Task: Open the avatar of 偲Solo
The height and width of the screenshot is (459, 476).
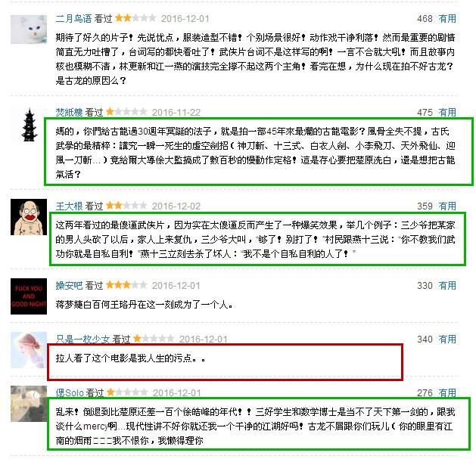Action: [29, 404]
